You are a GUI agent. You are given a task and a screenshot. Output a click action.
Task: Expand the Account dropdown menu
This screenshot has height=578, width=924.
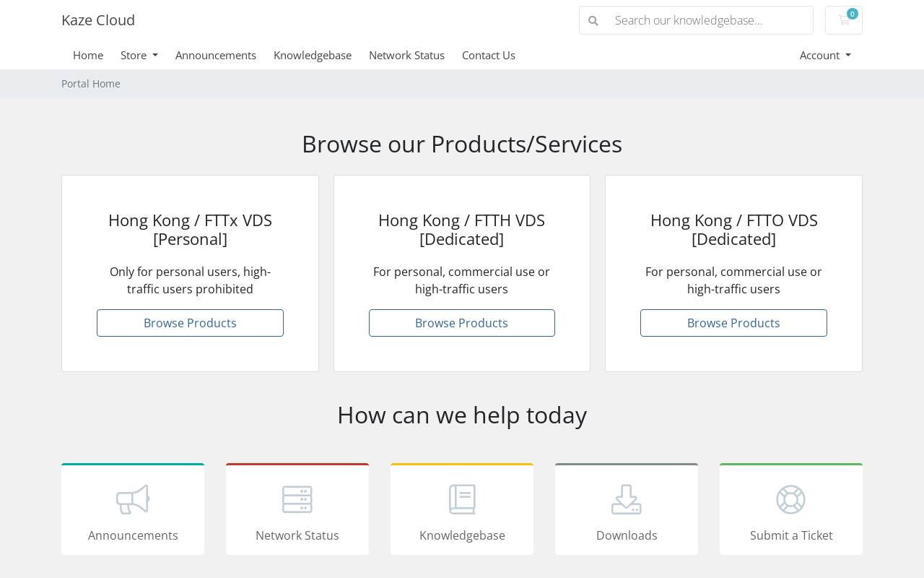[825, 55]
